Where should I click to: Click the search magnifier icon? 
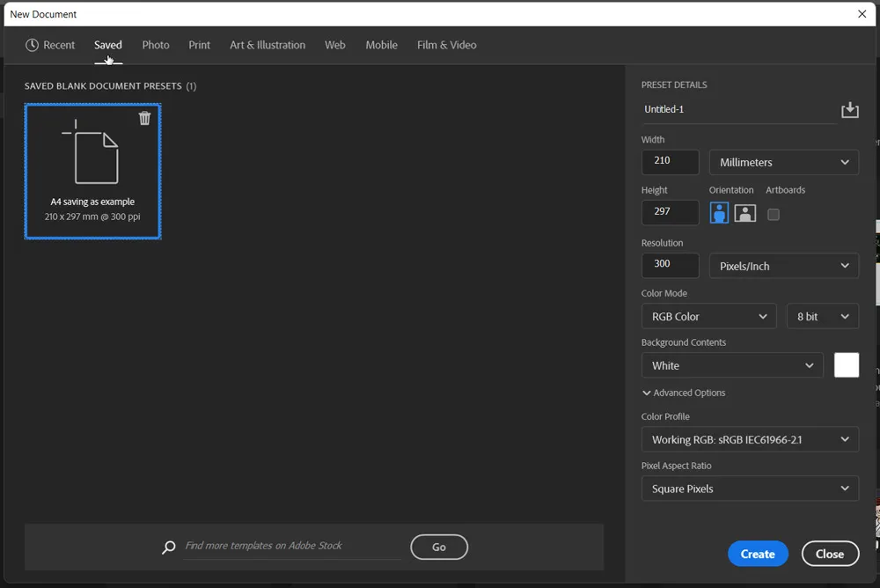[x=168, y=547]
